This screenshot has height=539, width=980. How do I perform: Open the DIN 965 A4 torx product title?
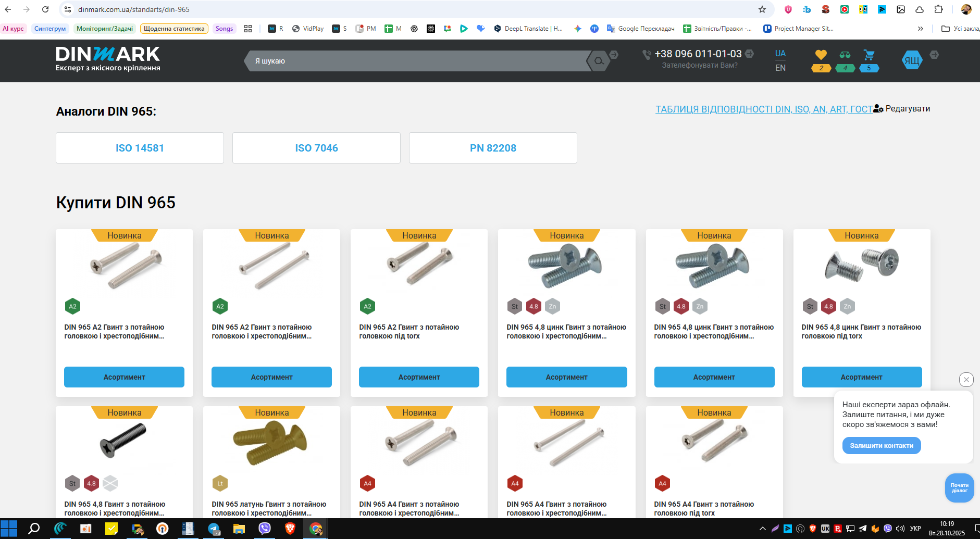tap(704, 509)
